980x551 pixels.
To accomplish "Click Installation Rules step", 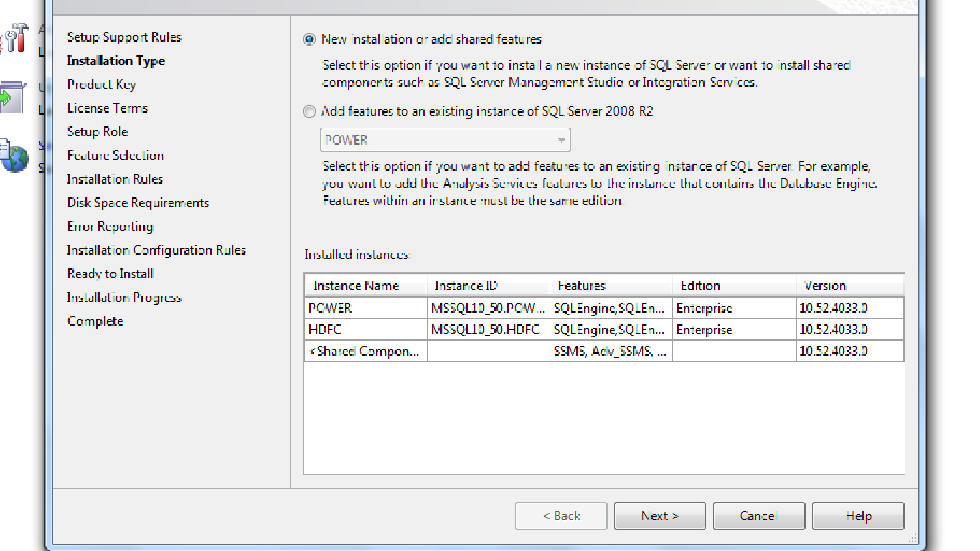I will tap(115, 179).
